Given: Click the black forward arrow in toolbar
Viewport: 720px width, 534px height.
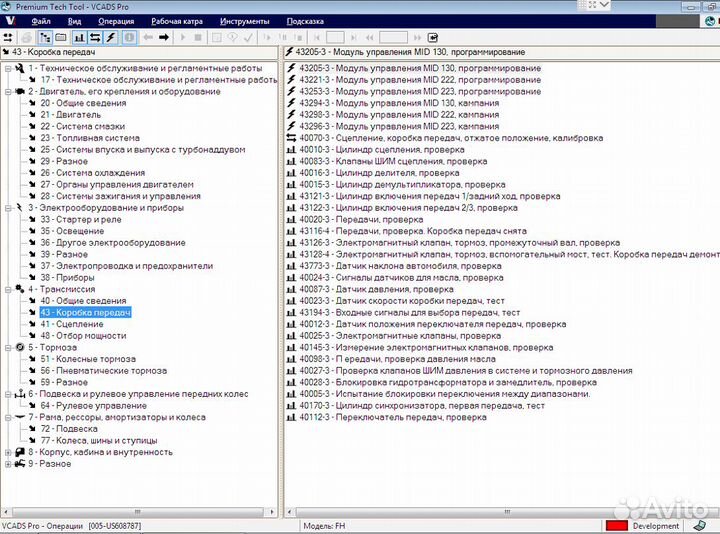Looking at the screenshot, I should (163, 38).
